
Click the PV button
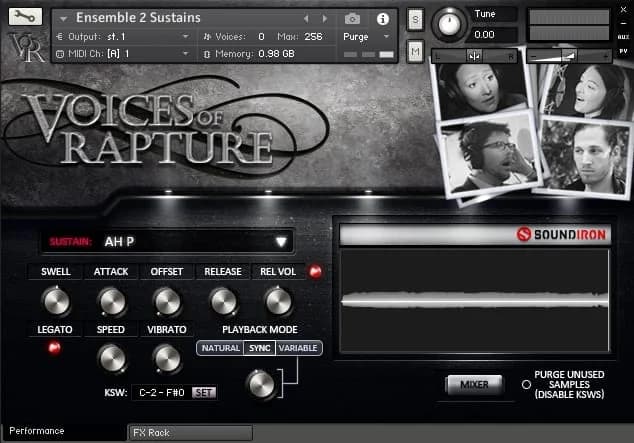point(623,51)
